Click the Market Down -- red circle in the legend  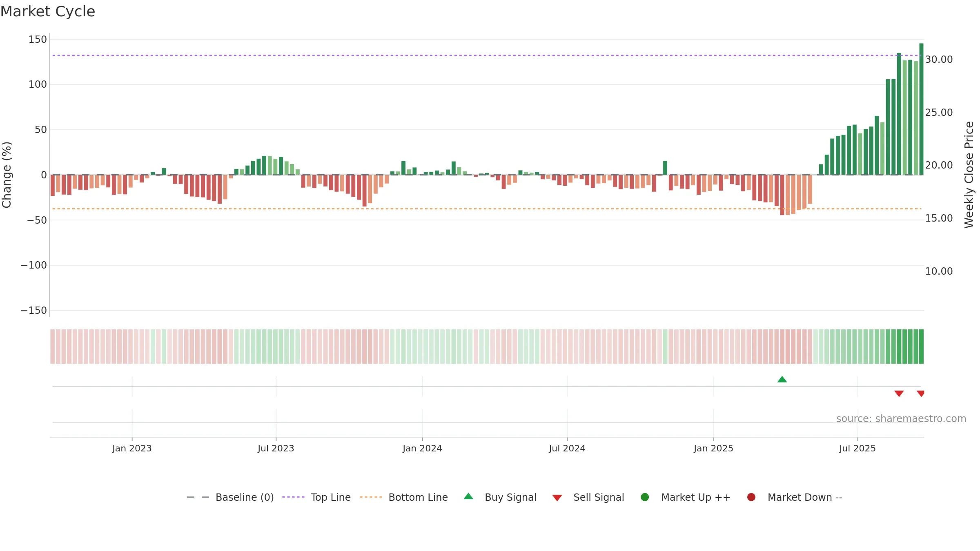pos(751,497)
